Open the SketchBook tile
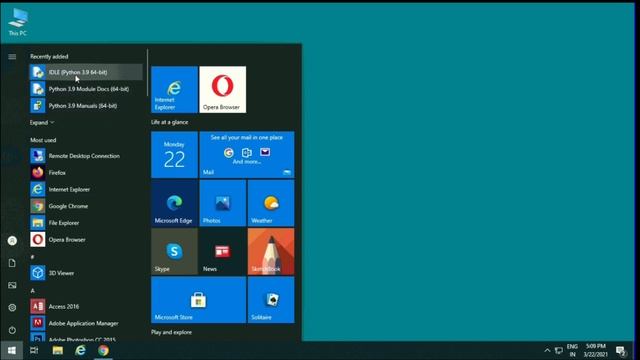Viewport: 640px width, 360px height. (271, 251)
